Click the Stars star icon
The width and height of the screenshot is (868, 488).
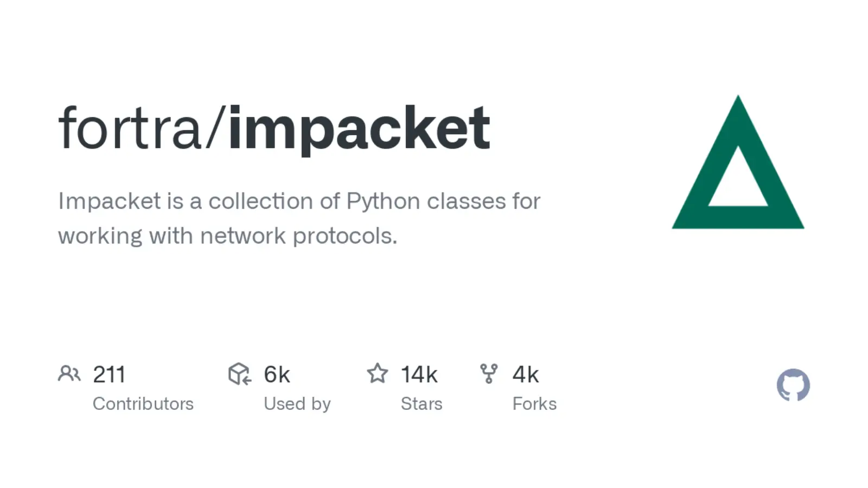tap(378, 373)
